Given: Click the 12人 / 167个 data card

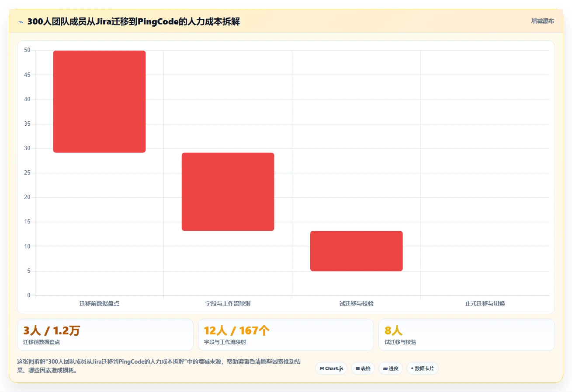Looking at the screenshot, I should tap(286, 335).
